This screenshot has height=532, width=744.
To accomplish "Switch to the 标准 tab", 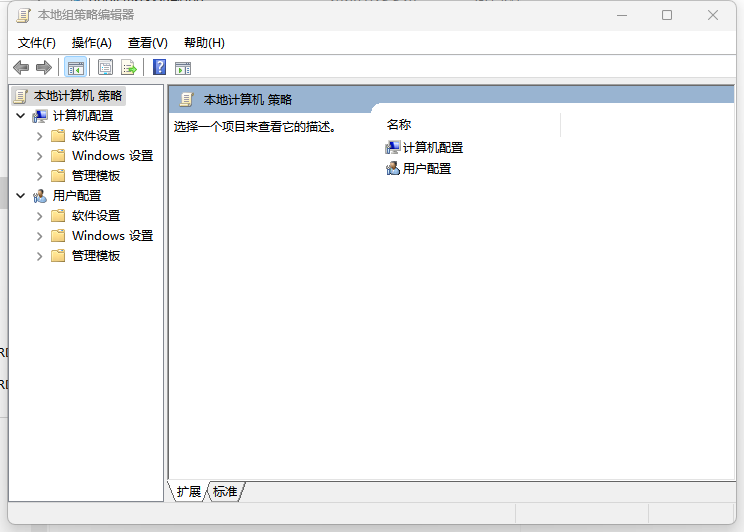I will [x=225, y=492].
